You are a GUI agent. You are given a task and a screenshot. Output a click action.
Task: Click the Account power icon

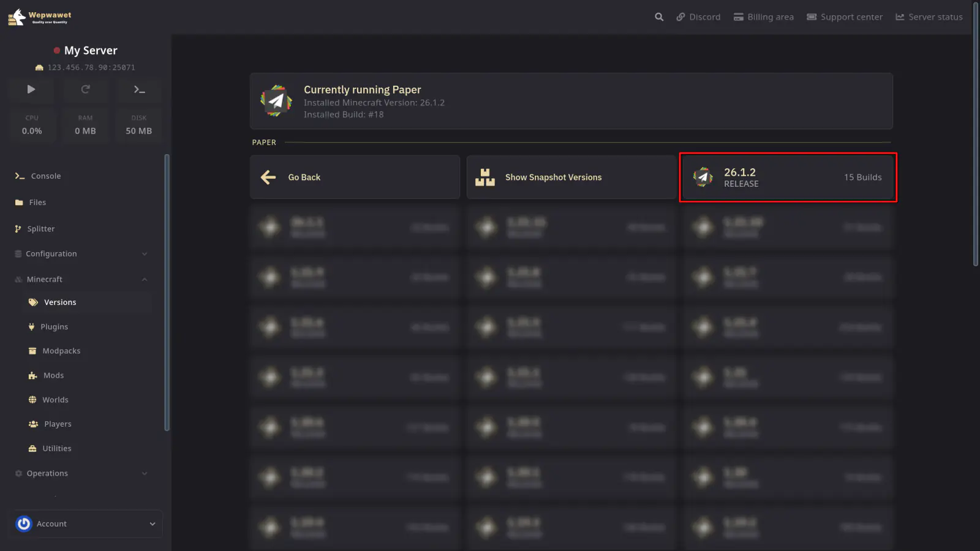point(24,524)
